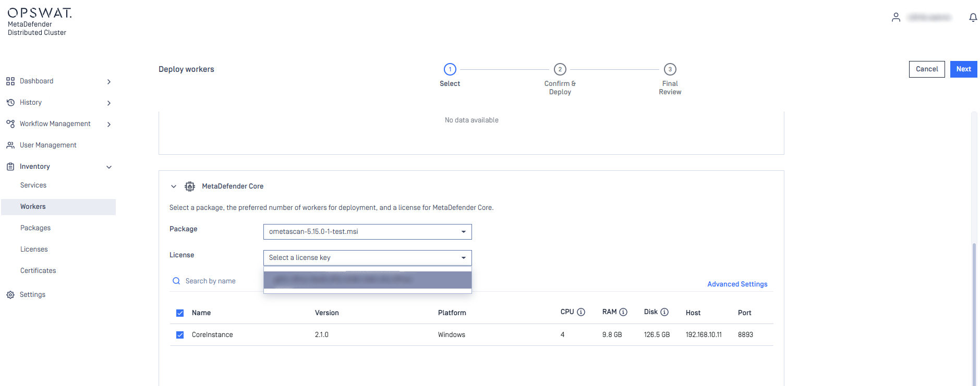This screenshot has width=980, height=386.
Task: Click the Workflow Management icon
Action: 10,124
